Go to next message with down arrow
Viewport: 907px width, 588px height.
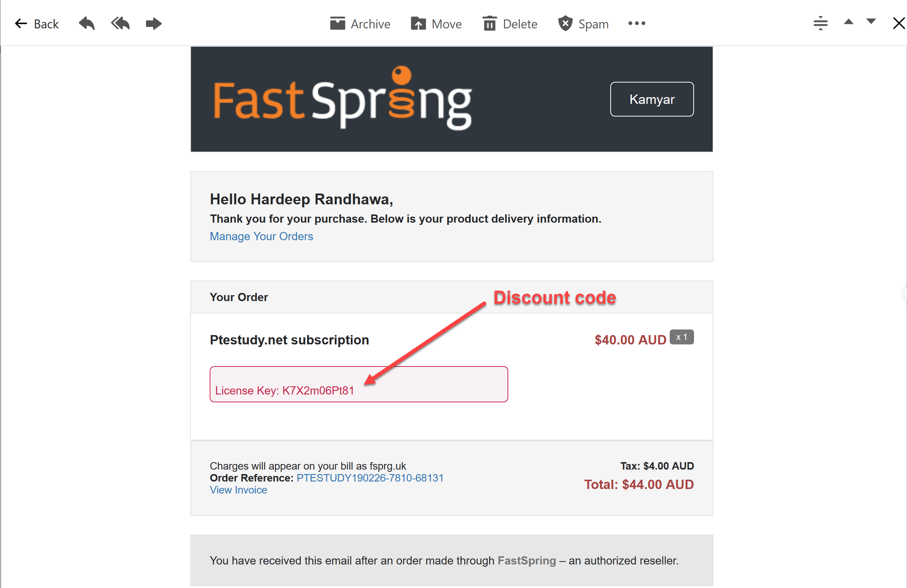pos(871,21)
